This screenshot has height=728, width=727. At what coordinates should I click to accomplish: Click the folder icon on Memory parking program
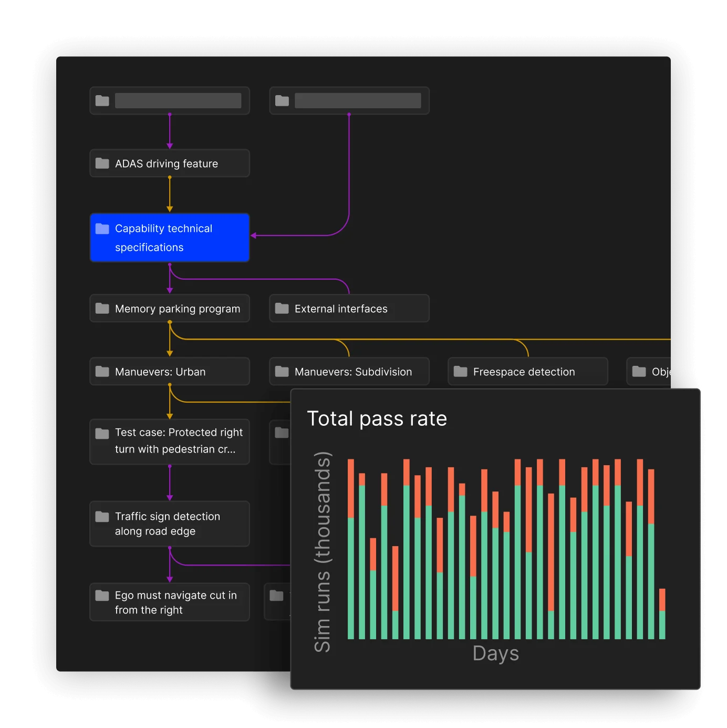pos(103,309)
